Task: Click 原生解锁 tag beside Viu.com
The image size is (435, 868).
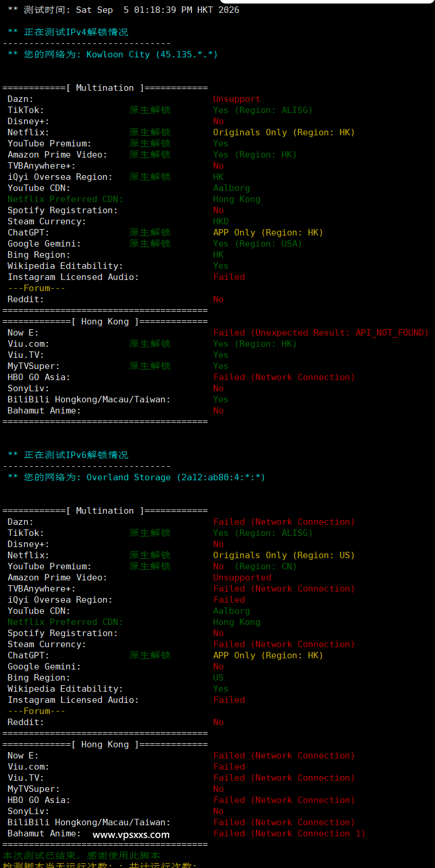Action: (150, 344)
